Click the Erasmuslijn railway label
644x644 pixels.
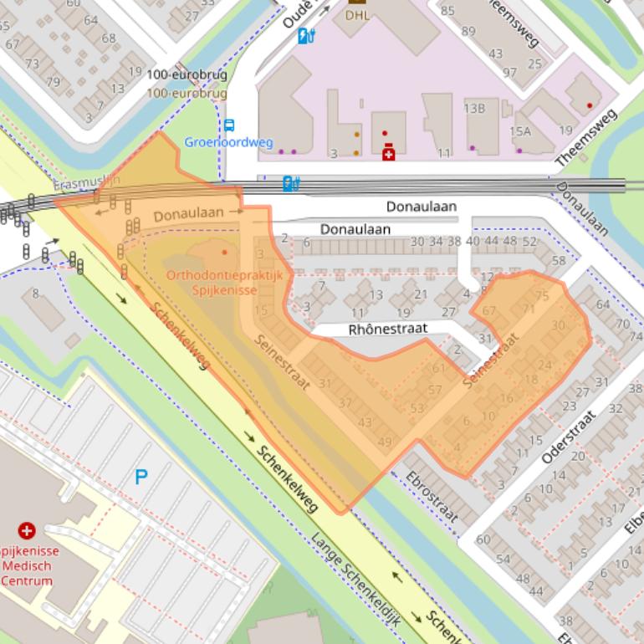pos(87,182)
